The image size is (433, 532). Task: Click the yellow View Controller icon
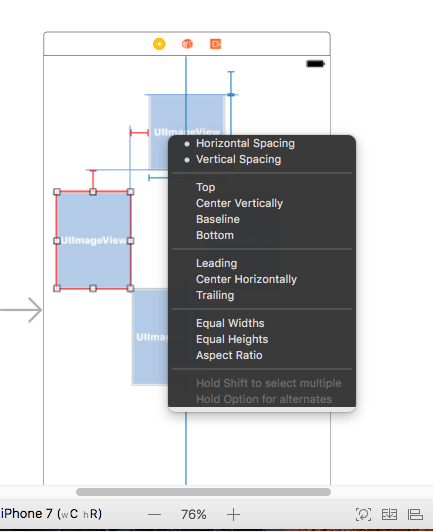coord(159,44)
